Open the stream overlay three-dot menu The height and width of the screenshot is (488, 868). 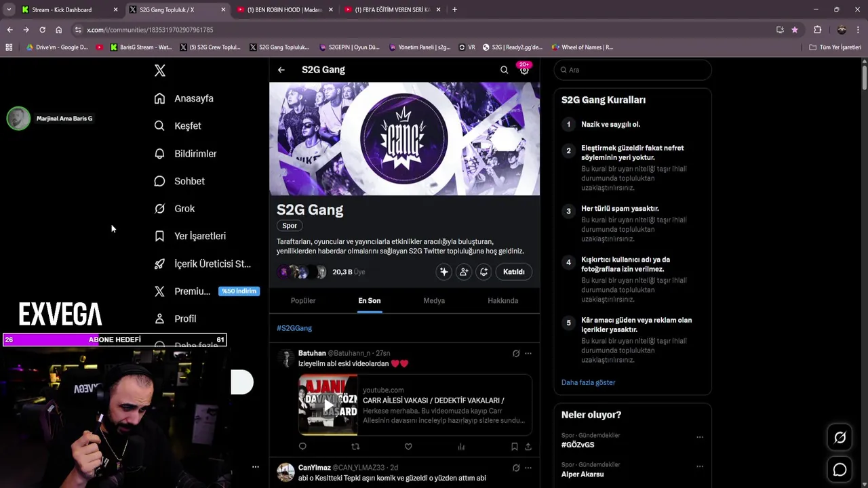(x=256, y=467)
